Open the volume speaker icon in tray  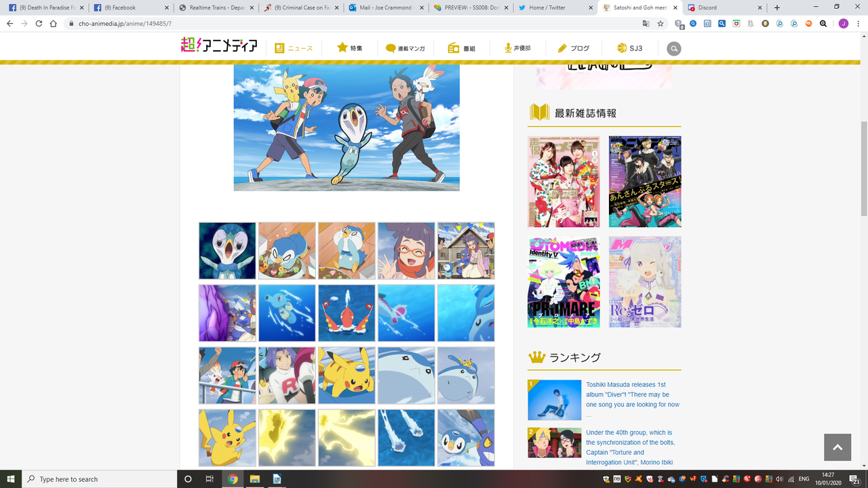tap(779, 479)
